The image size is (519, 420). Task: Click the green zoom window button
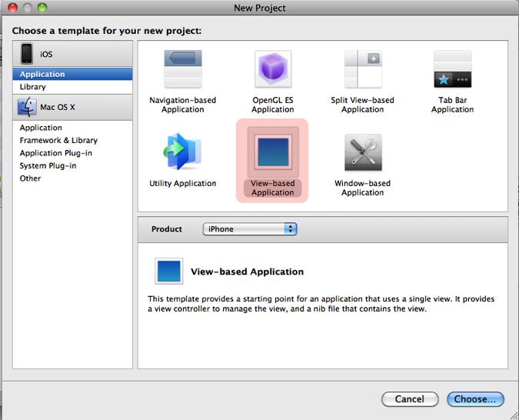click(42, 7)
